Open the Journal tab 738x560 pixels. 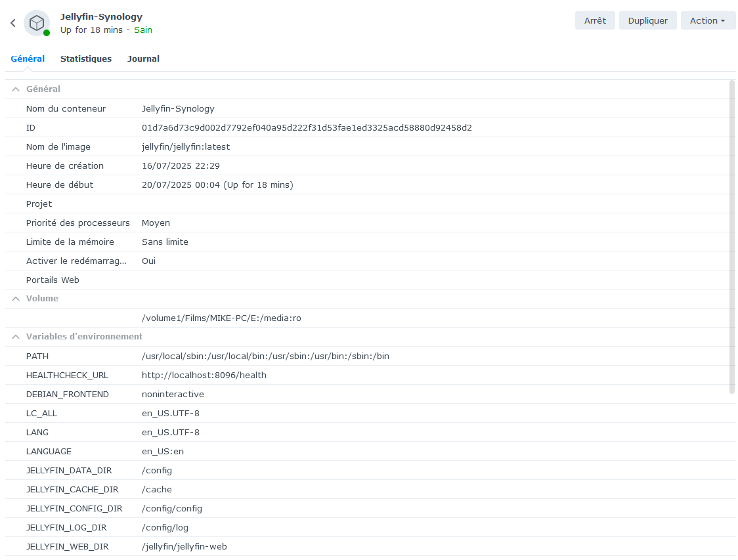[x=143, y=58]
